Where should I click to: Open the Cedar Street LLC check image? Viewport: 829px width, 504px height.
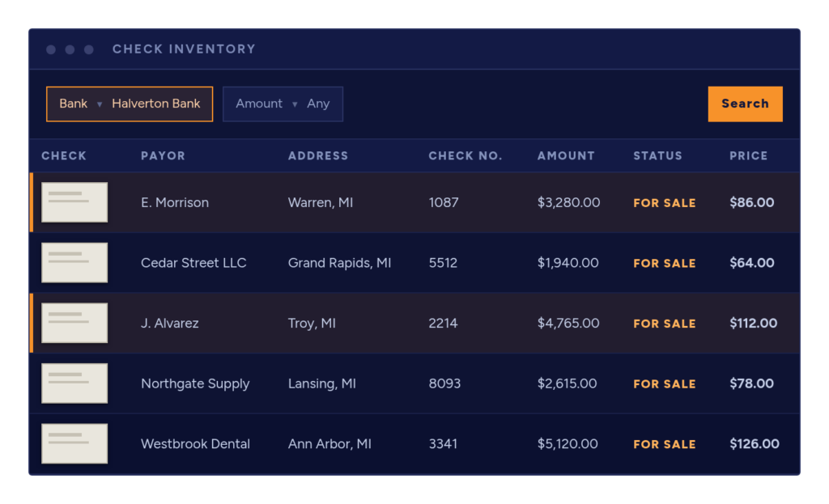click(74, 263)
